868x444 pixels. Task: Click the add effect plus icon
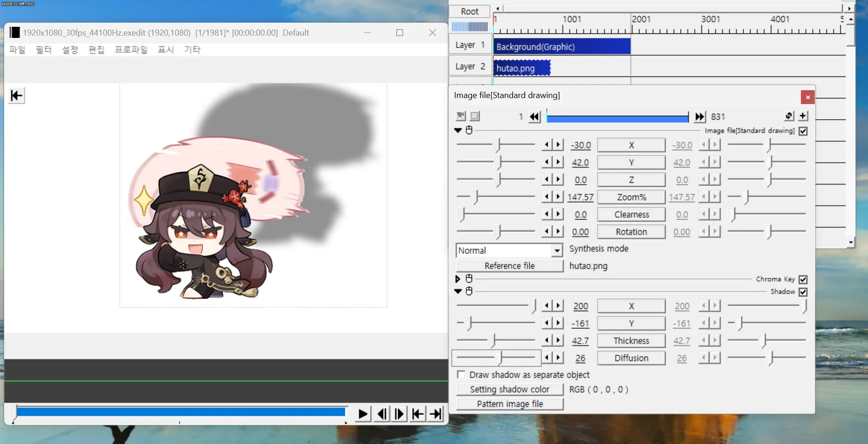tap(803, 116)
